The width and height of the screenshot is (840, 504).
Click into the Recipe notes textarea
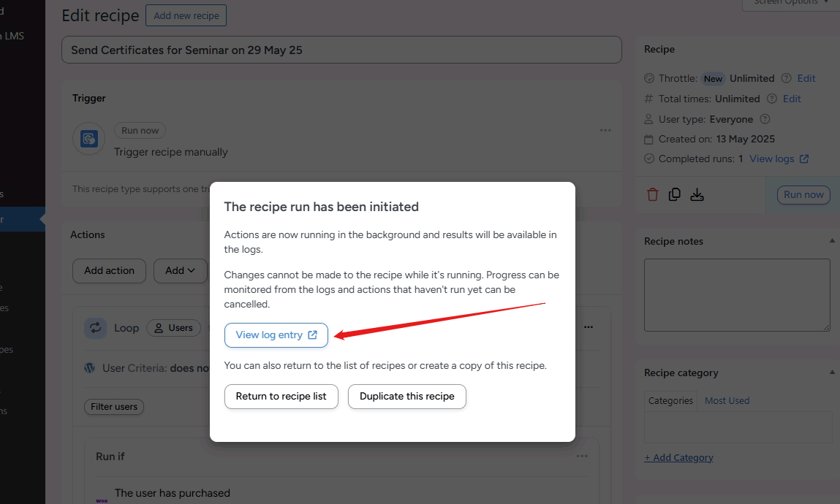737,295
